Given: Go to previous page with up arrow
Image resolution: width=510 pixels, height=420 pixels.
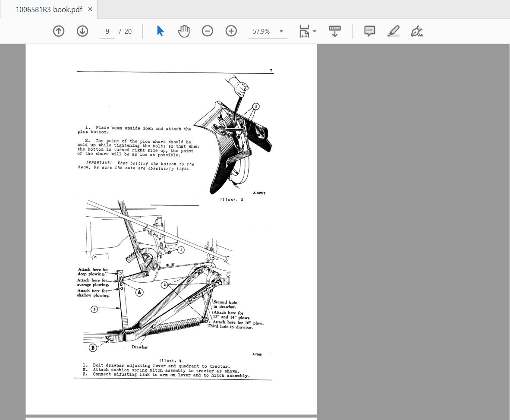Looking at the screenshot, I should click(59, 31).
